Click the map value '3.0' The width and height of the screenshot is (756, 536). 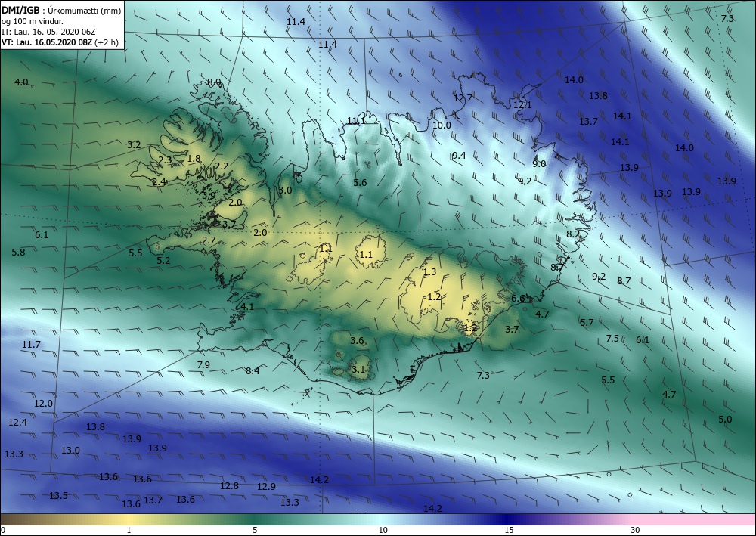click(x=286, y=190)
